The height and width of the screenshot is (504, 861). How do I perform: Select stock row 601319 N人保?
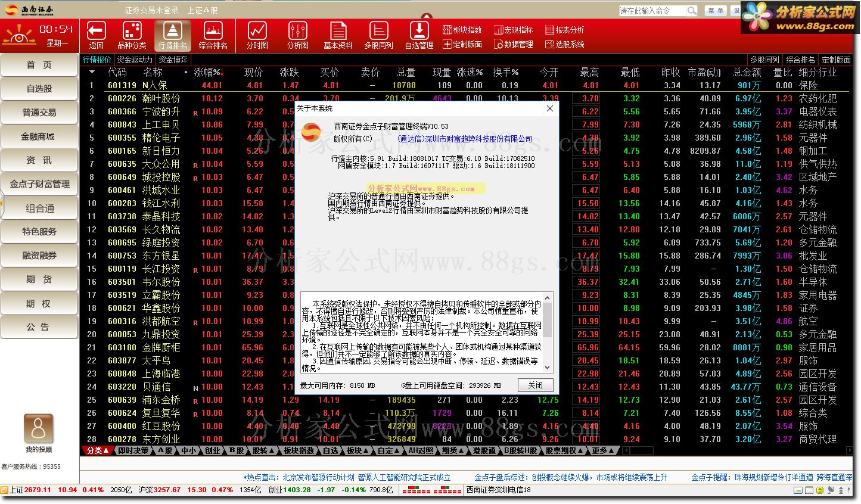pyautogui.click(x=467, y=85)
